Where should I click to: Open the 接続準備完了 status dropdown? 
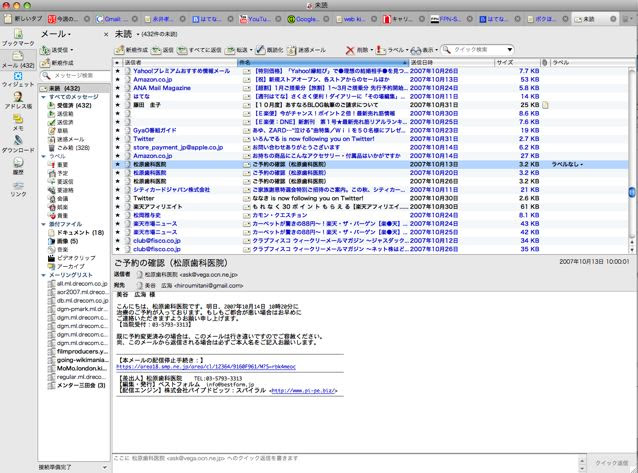(105, 467)
